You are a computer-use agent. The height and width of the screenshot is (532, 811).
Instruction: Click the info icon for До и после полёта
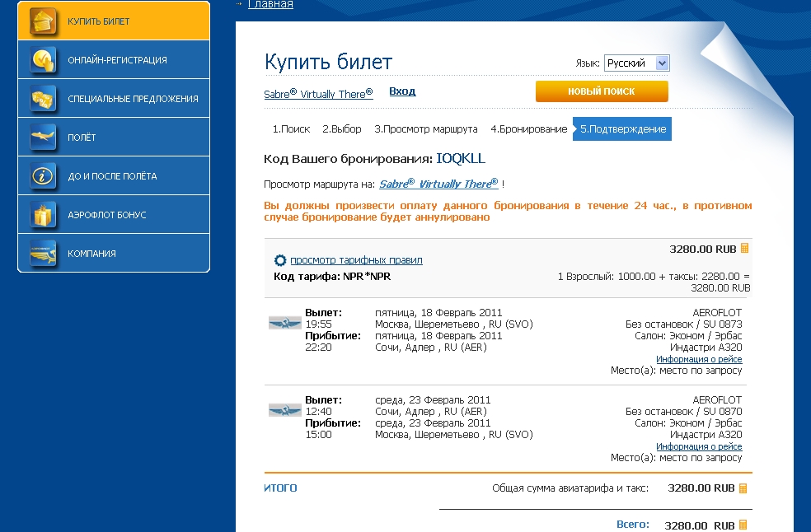point(43,175)
